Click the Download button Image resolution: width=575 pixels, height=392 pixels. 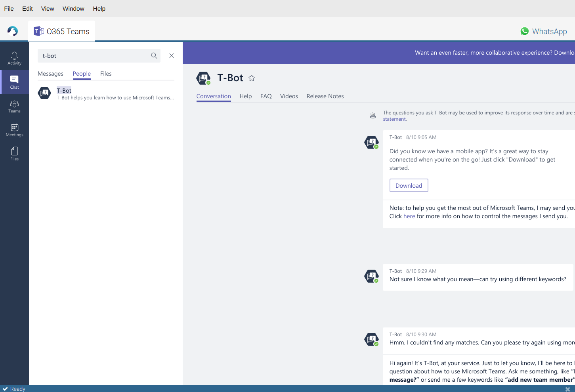(x=409, y=185)
